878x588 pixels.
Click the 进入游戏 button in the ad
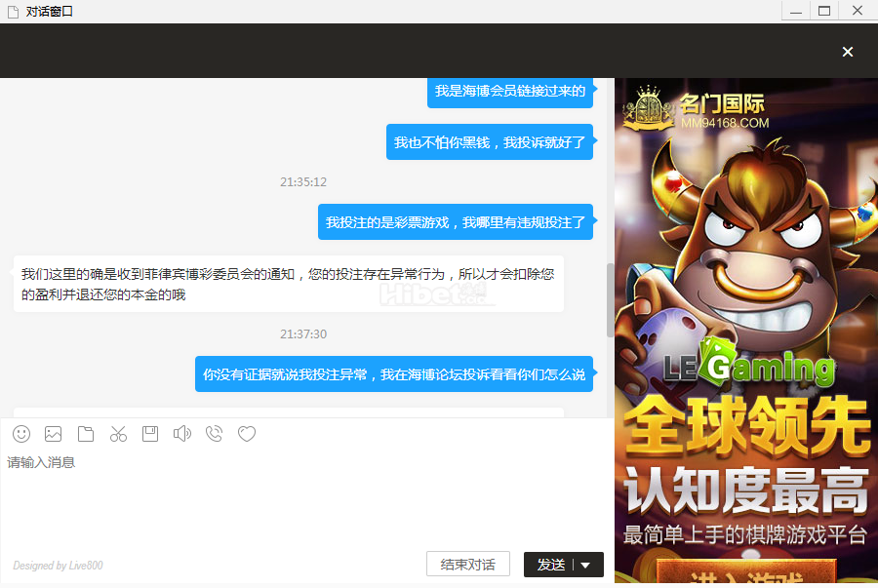[x=746, y=575]
